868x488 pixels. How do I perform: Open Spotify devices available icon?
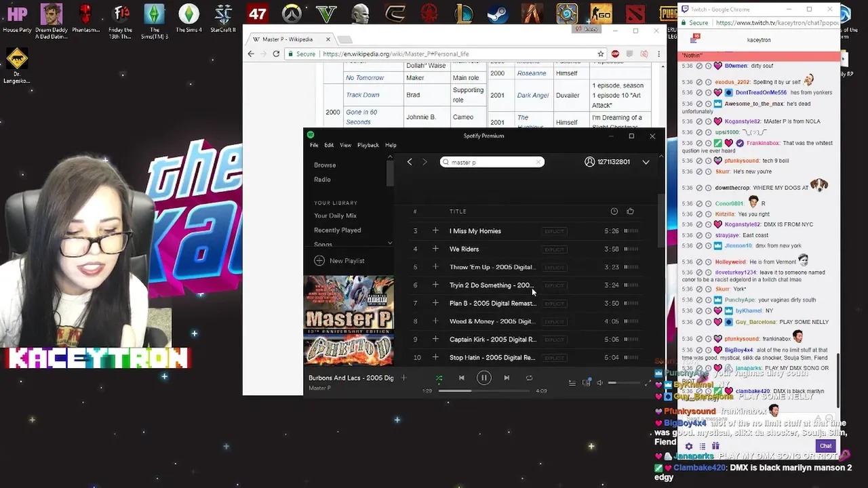click(587, 383)
